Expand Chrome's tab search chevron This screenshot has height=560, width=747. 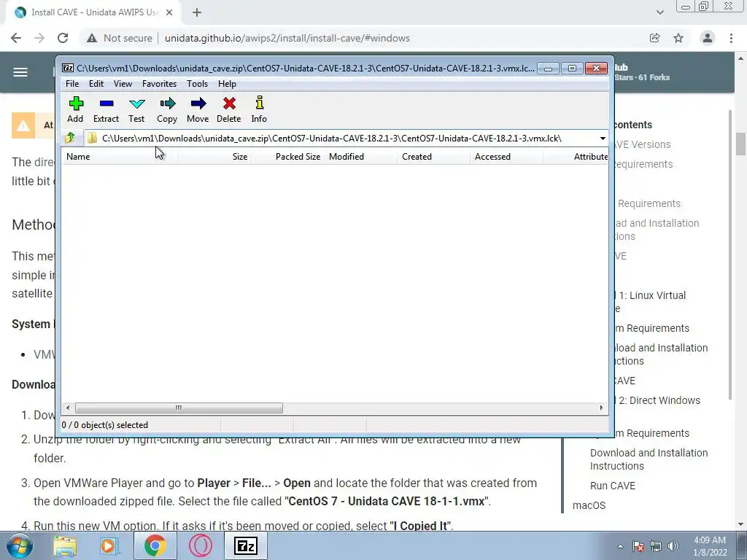pos(659,13)
